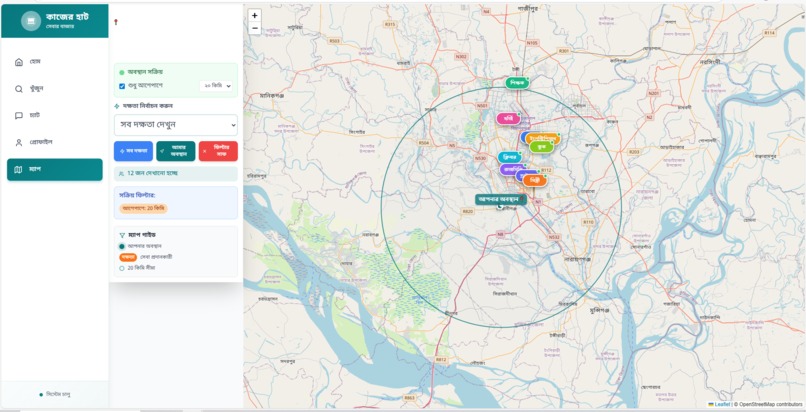Click the teal আমার অবস্থান button

[176, 151]
